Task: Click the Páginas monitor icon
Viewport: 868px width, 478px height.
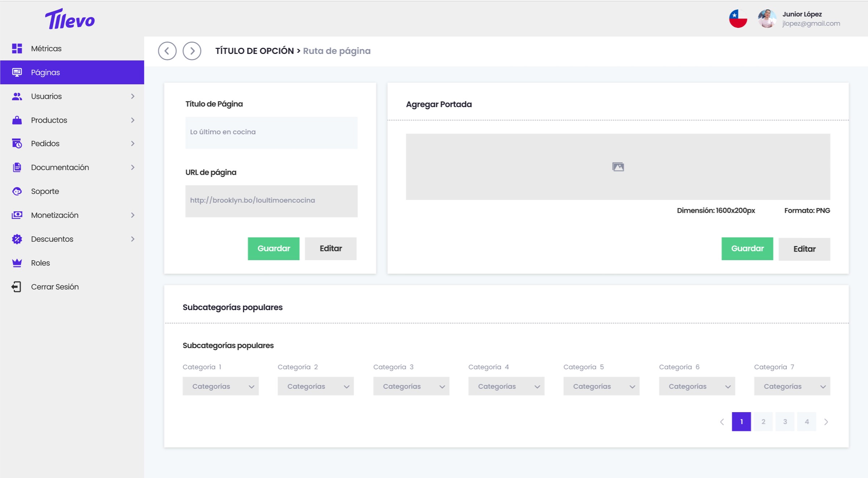Action: click(x=17, y=72)
